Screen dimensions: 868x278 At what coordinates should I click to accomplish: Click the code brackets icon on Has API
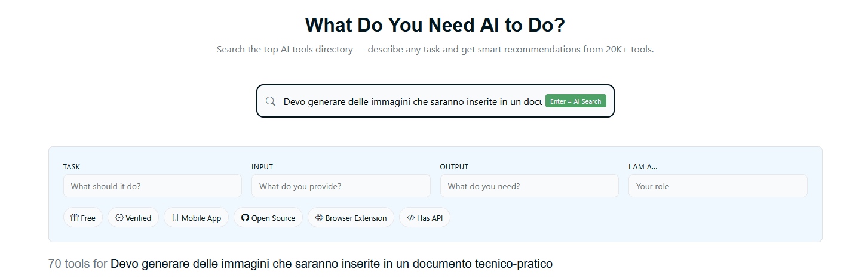tap(410, 218)
